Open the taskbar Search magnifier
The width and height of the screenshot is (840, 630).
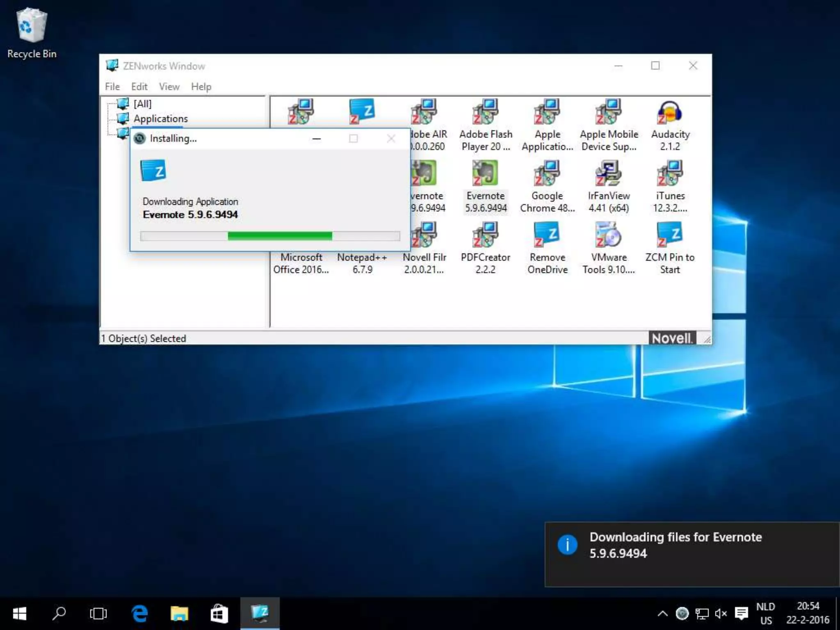[59, 614]
